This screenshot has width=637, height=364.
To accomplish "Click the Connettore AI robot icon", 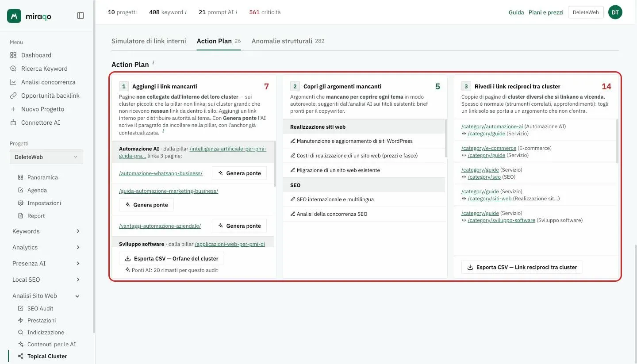I will 13,123.
